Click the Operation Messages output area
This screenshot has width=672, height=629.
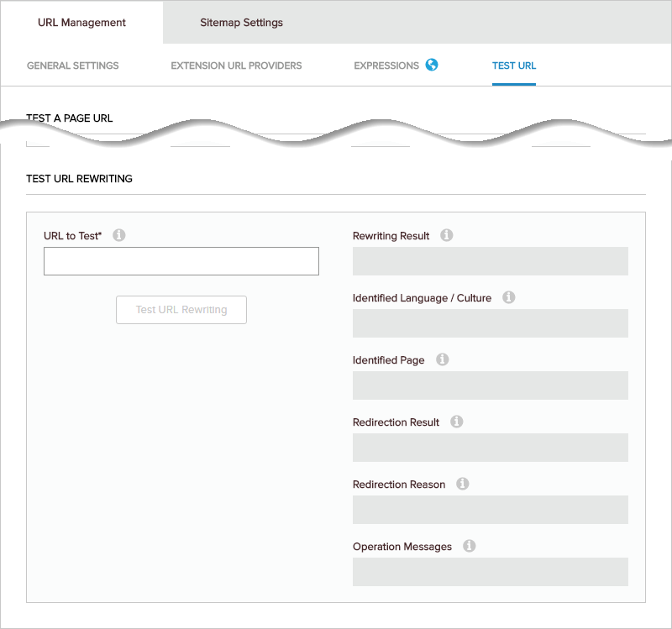click(491, 571)
